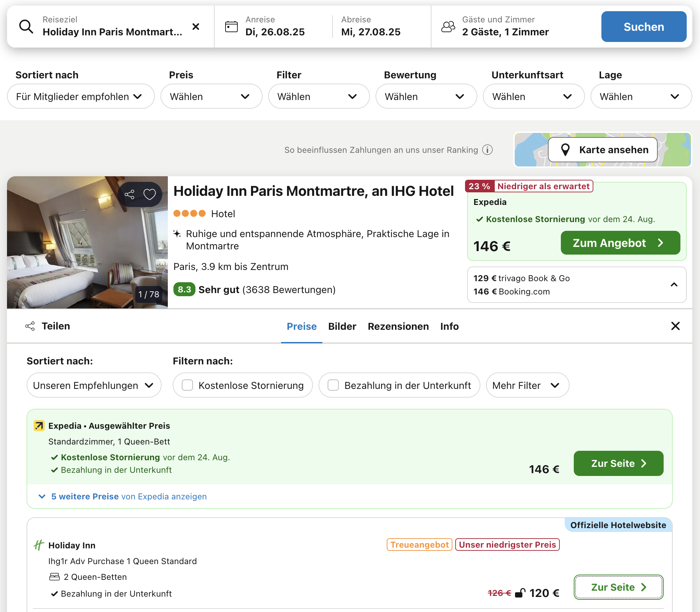Click the hotel name heading
This screenshot has height=612, width=700.
point(314,191)
